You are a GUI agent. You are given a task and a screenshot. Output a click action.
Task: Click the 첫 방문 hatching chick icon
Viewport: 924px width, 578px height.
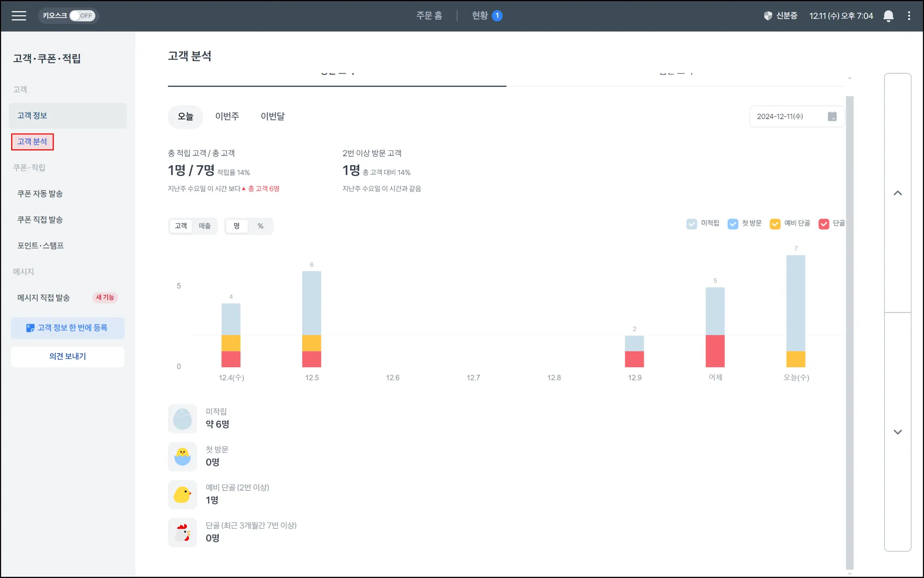click(182, 457)
